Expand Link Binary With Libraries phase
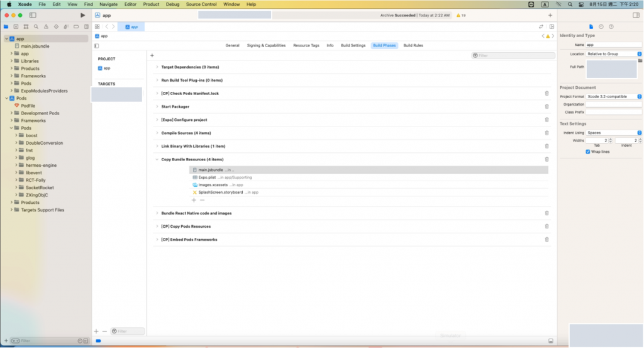The width and height of the screenshot is (644, 348). coord(157,146)
